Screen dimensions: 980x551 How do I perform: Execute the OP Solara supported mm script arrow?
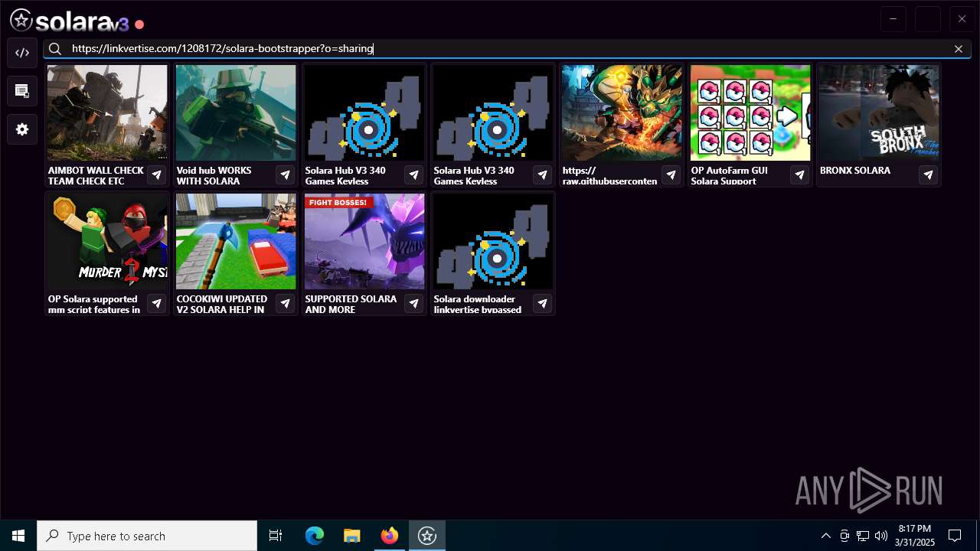click(x=157, y=304)
